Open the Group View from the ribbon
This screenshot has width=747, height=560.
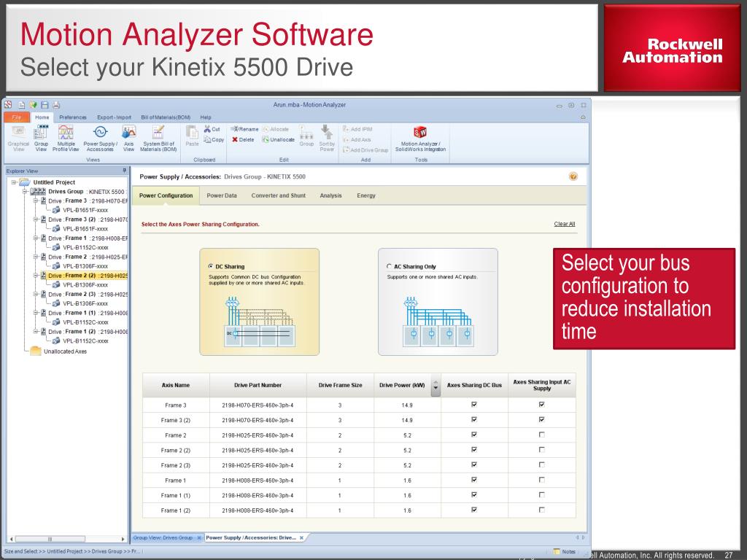(x=42, y=138)
